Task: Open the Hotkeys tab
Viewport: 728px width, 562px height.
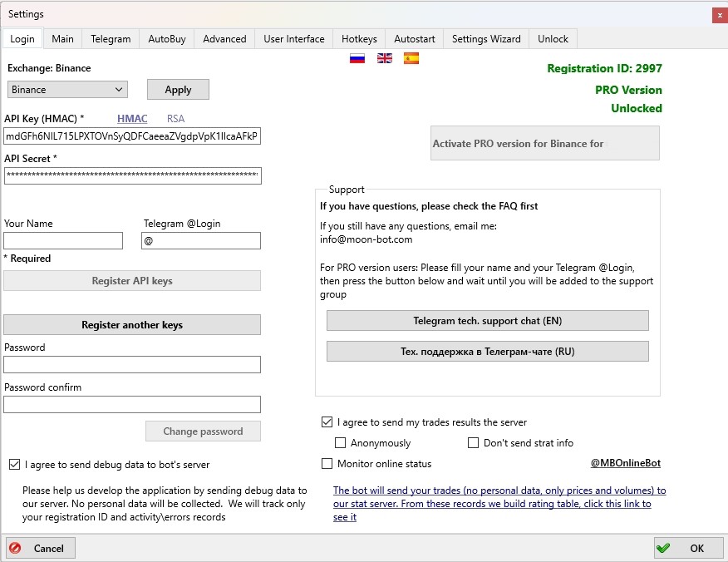Action: [x=359, y=39]
